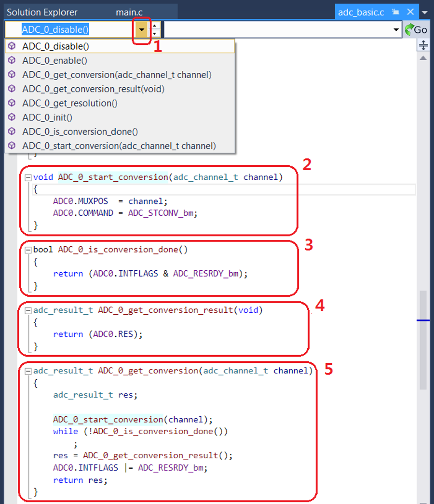Click the cube icon beside ADC_0_is_conversion_done()
Viewport: 434px width, 504px height.
coord(12,131)
